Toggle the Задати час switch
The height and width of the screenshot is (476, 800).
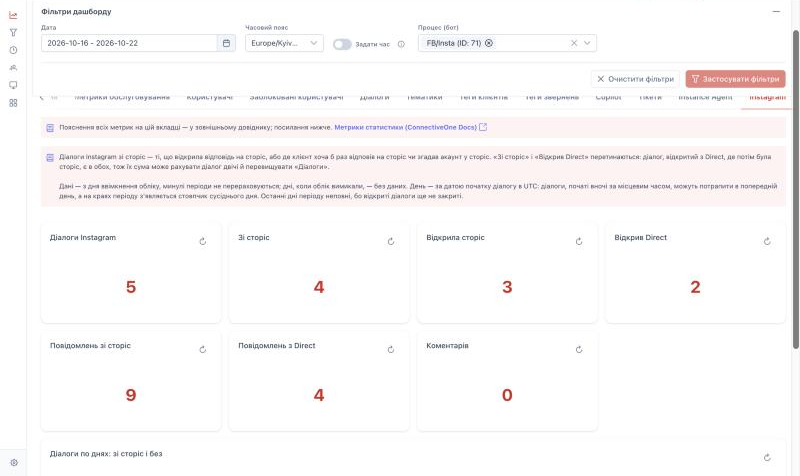[x=342, y=44]
